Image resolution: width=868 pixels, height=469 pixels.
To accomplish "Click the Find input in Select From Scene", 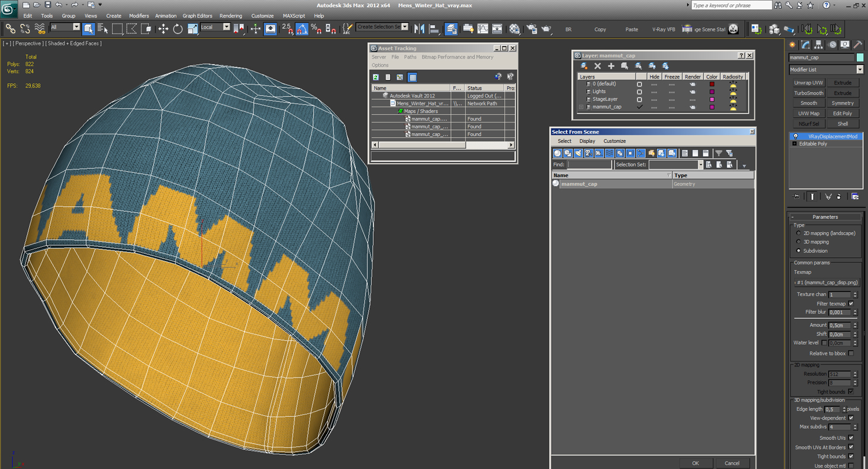I will [589, 165].
